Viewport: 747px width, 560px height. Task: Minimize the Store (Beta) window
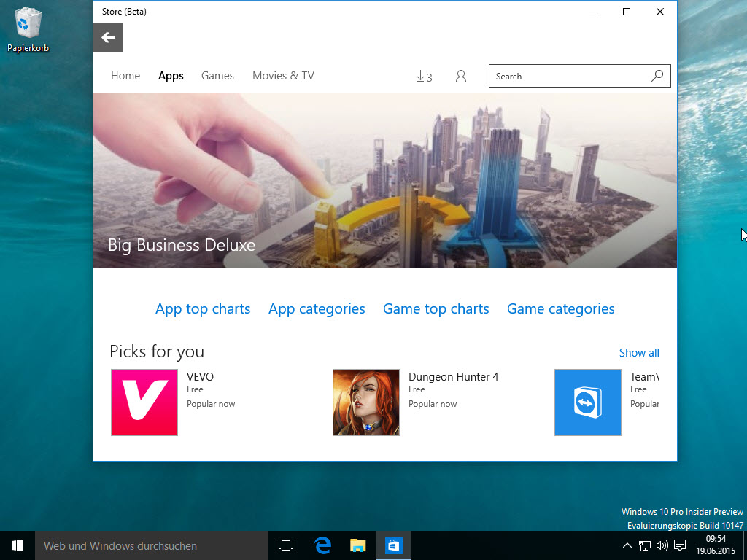[x=593, y=12]
